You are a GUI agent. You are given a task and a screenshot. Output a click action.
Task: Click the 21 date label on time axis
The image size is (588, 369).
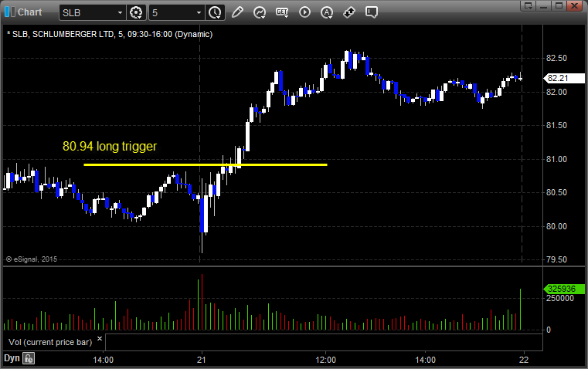pos(202,360)
